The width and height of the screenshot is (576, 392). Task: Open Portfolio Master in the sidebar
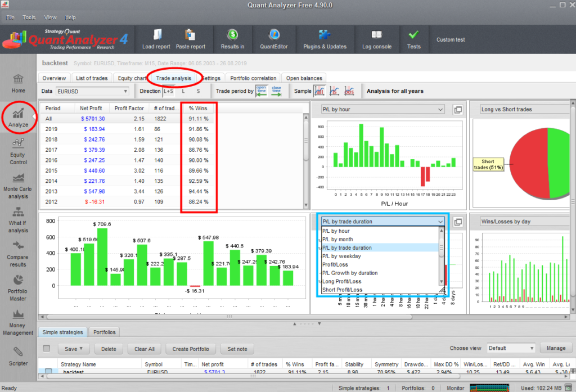(x=18, y=289)
